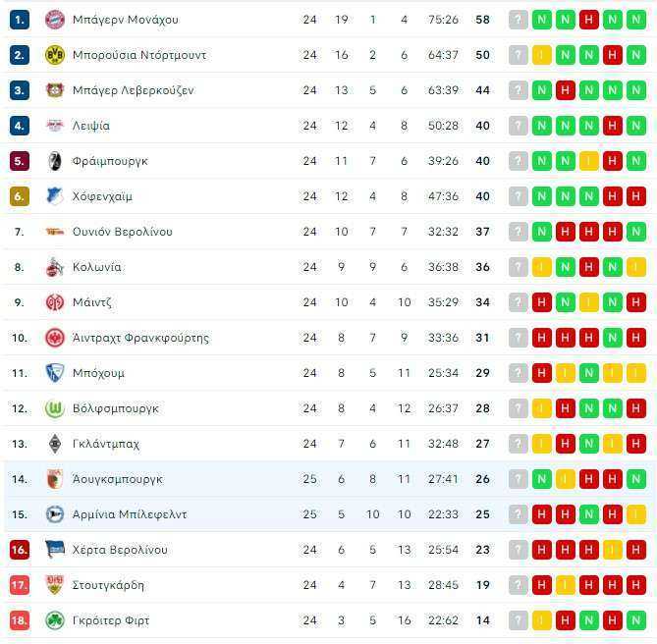The image size is (657, 644).
Task: Click the Greuther Fürth clover logo
Action: click(x=55, y=620)
